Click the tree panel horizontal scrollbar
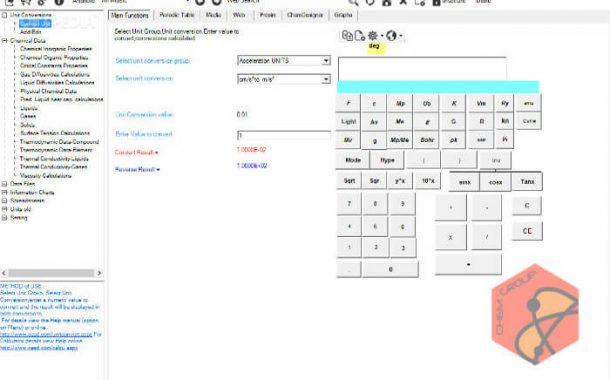Screen dimensions: 610x380 click(51, 273)
